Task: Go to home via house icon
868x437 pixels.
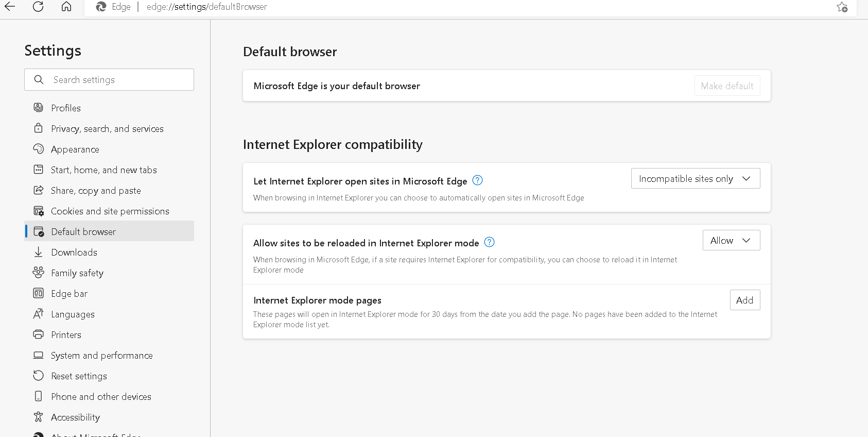Action: click(x=66, y=7)
